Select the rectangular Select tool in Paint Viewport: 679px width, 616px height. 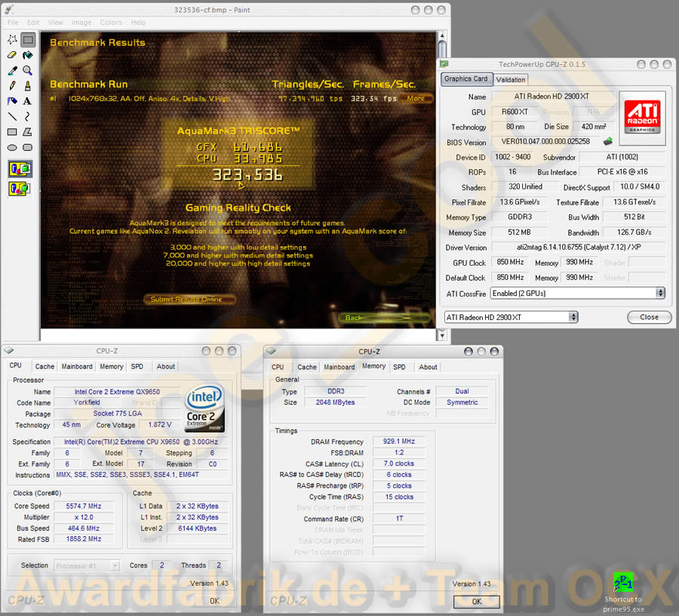28,40
